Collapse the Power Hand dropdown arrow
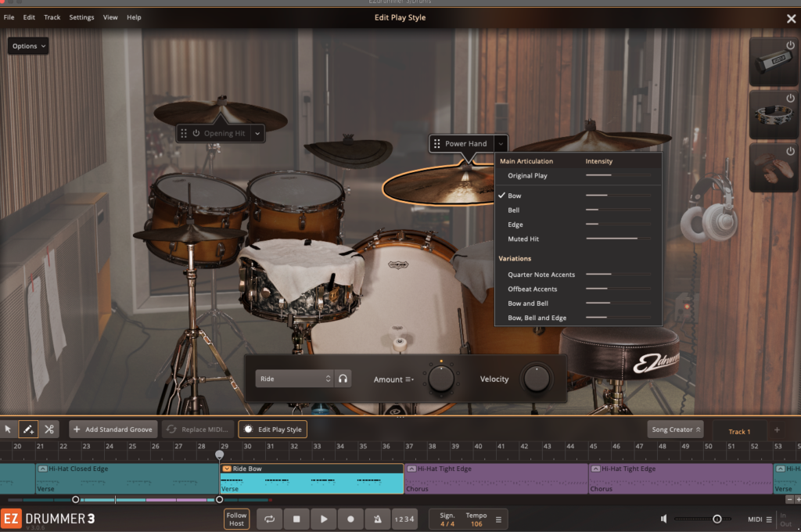Image resolution: width=801 pixels, height=532 pixels. [x=501, y=144]
